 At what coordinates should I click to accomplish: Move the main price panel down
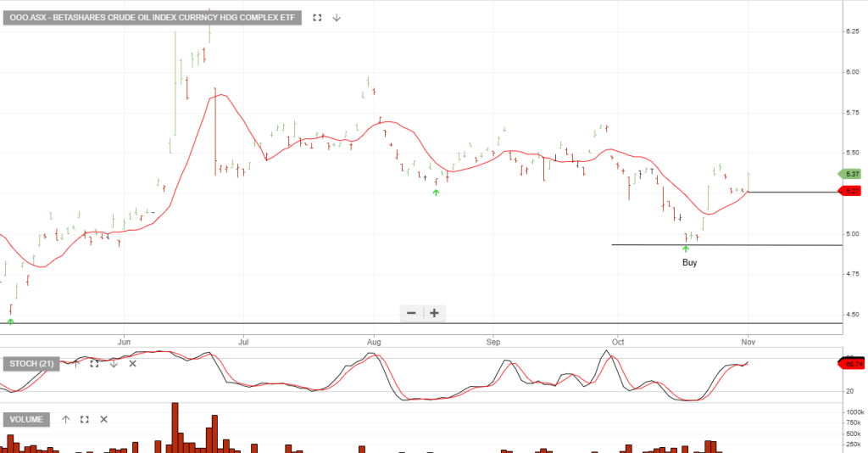pos(337,17)
